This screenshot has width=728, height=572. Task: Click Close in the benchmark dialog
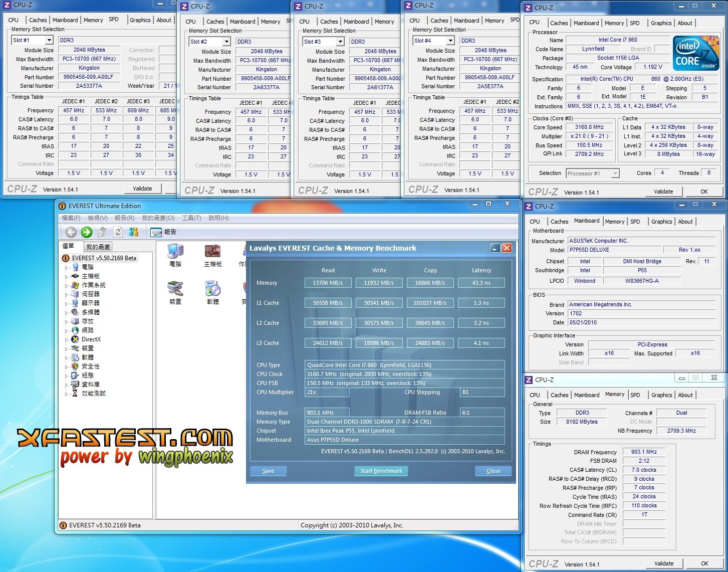[494, 471]
